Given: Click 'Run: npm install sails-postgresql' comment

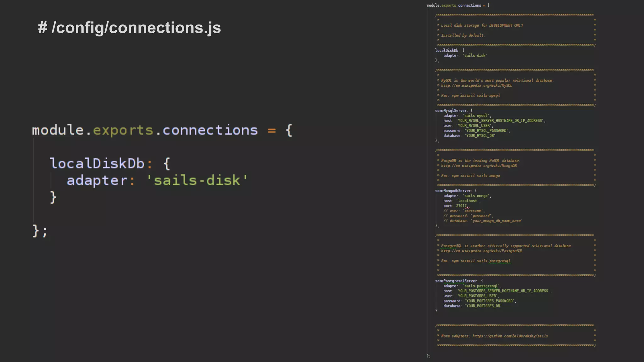Looking at the screenshot, I should 476,261.
